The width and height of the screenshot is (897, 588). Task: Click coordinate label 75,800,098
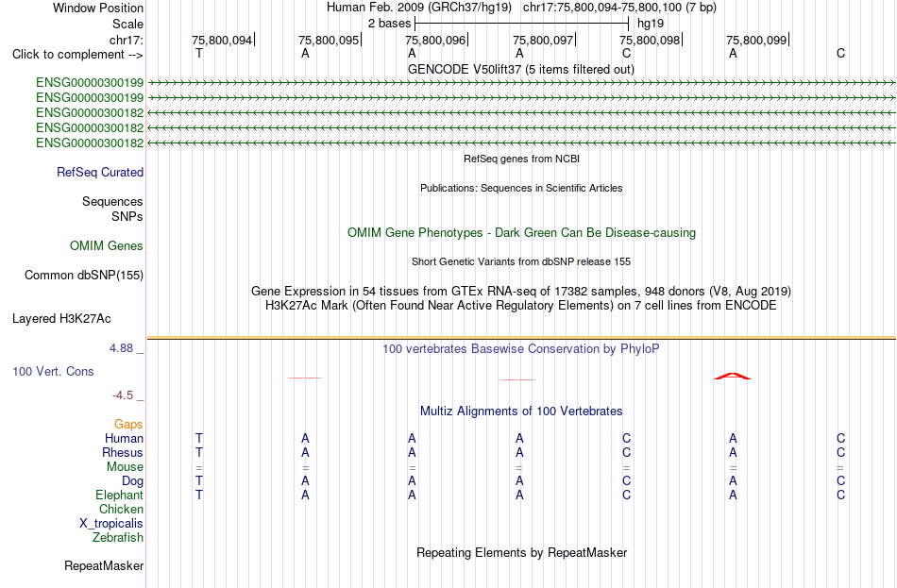point(650,40)
